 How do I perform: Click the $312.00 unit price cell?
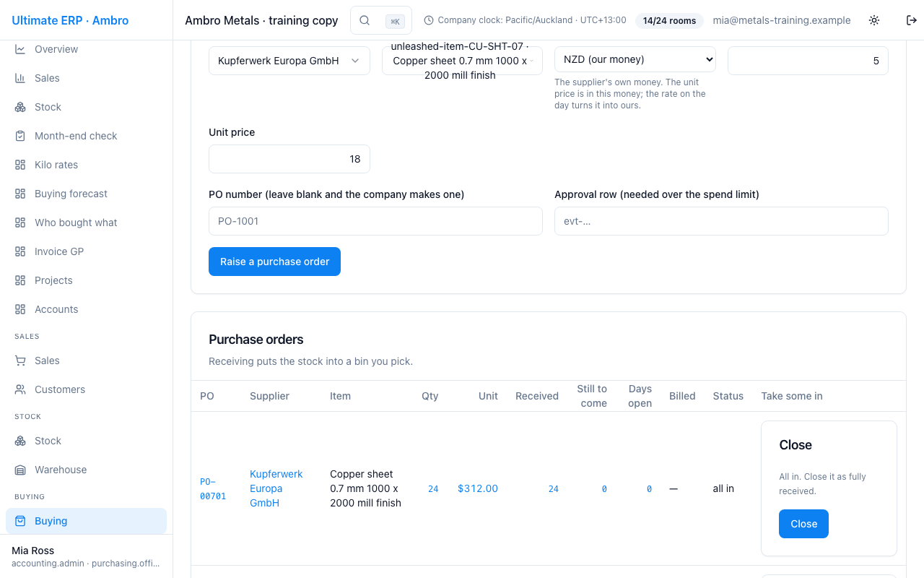[478, 488]
